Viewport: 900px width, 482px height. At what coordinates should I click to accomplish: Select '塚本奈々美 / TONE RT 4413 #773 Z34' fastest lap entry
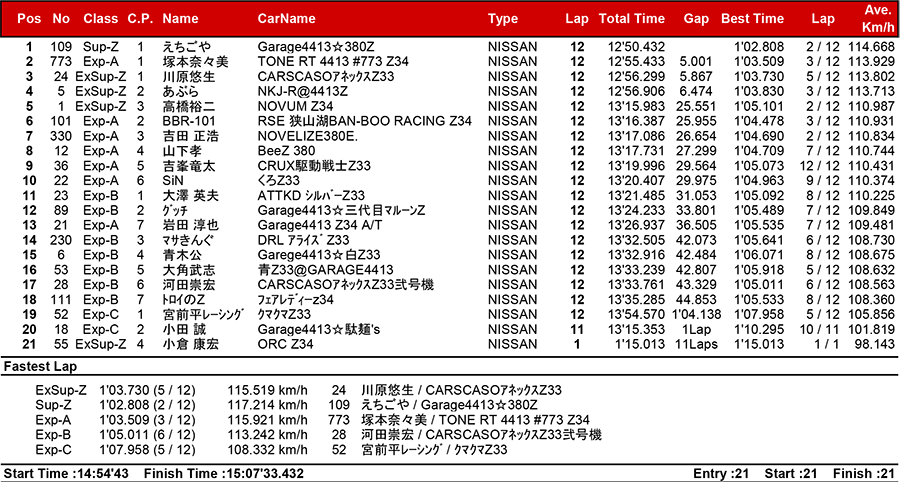[475, 421]
